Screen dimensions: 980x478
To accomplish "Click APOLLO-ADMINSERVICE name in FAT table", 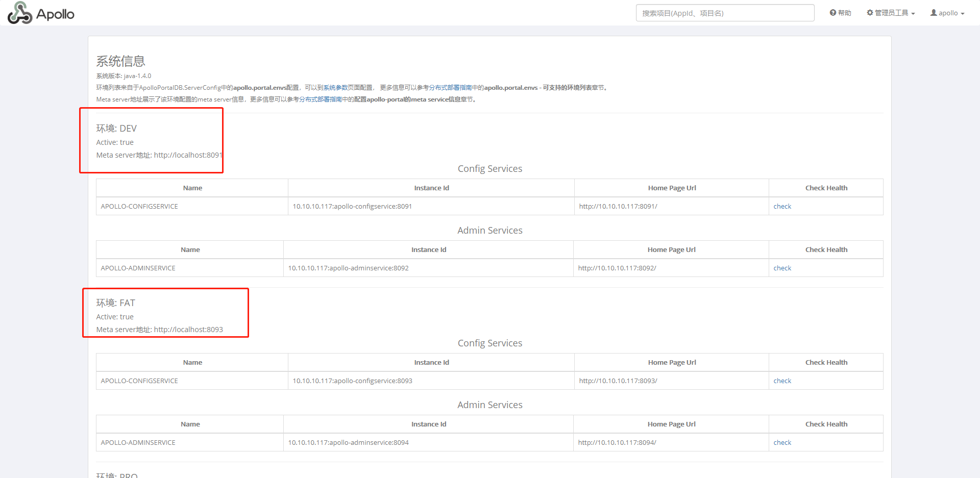I will click(x=138, y=442).
